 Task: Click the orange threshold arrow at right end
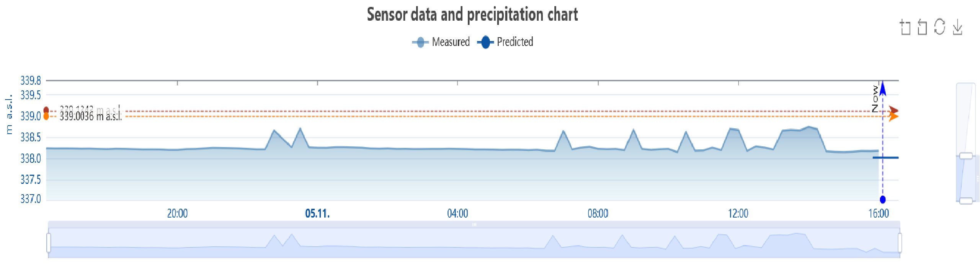click(893, 116)
